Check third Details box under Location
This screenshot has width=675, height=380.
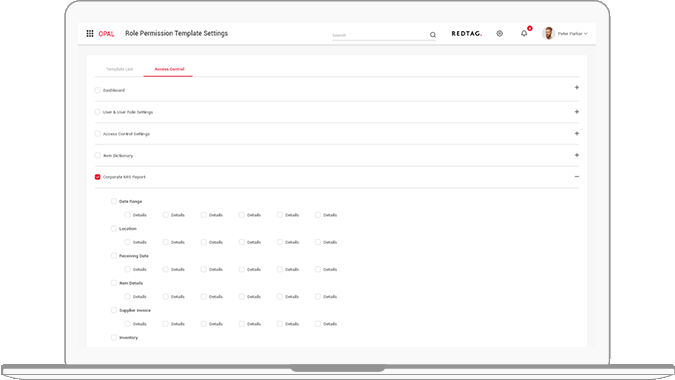[x=204, y=242]
